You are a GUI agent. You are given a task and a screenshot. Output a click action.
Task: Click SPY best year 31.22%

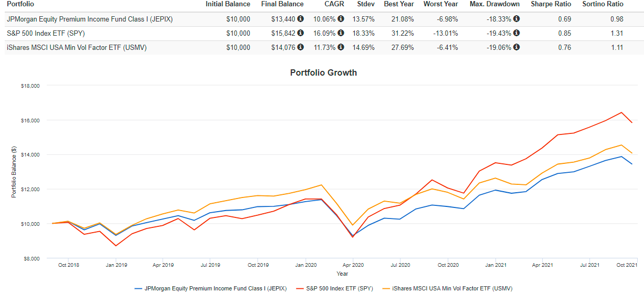click(x=402, y=34)
